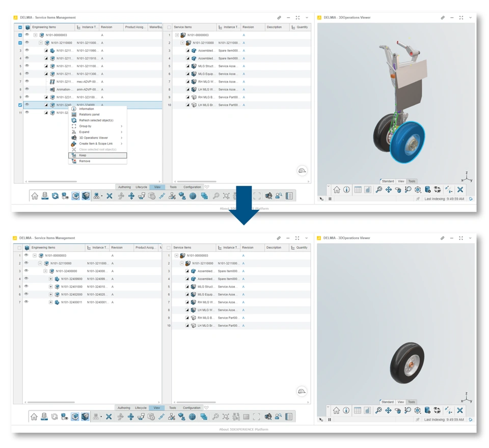Expand N101-32402000 in the bottom Engineering Items tree

point(50,294)
